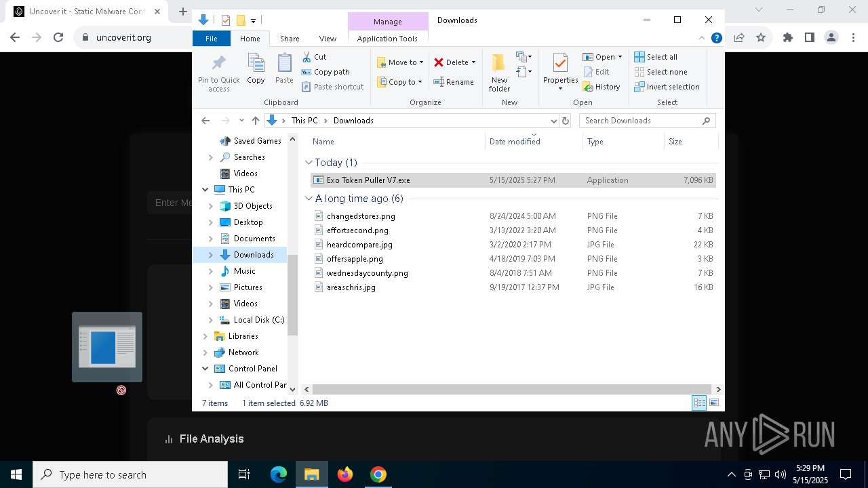The image size is (868, 488).
Task: Collapse the A long time ago group
Action: 309,199
